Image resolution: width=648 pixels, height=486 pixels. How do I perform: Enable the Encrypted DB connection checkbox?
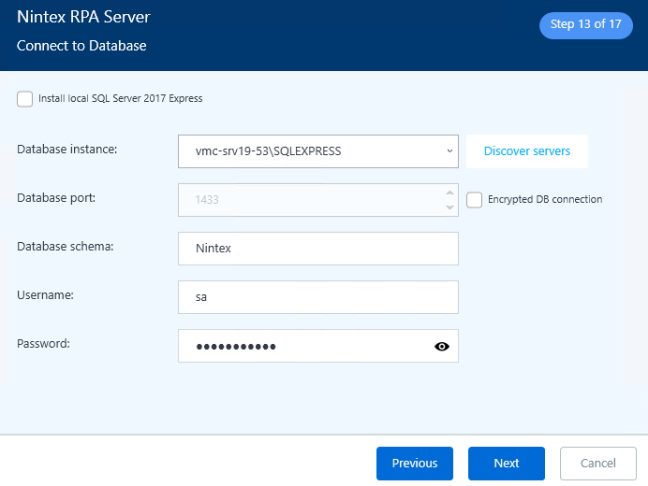[475, 200]
